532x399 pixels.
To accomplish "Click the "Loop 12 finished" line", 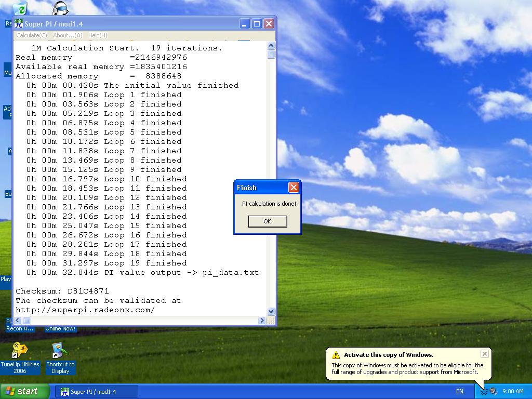I will (107, 198).
